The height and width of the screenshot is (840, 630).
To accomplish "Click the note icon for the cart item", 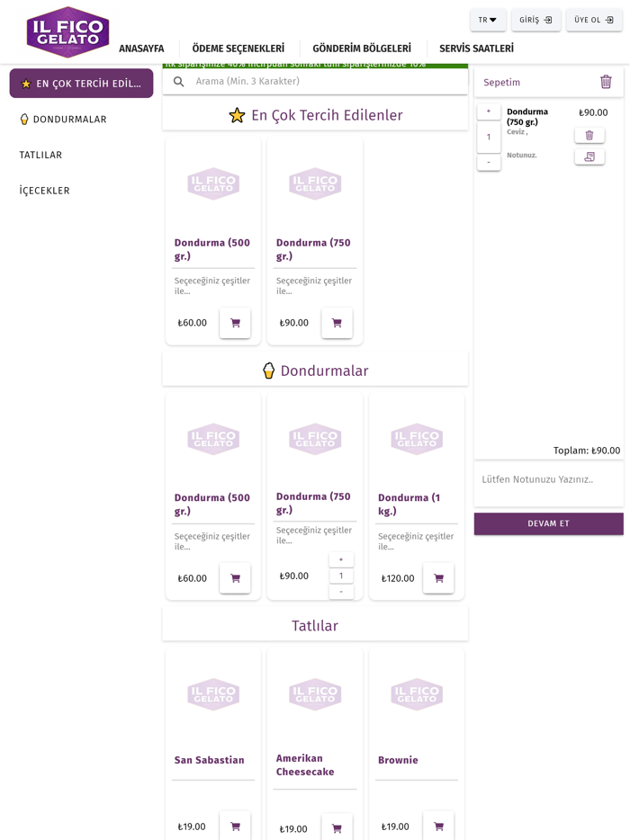I will [589, 156].
